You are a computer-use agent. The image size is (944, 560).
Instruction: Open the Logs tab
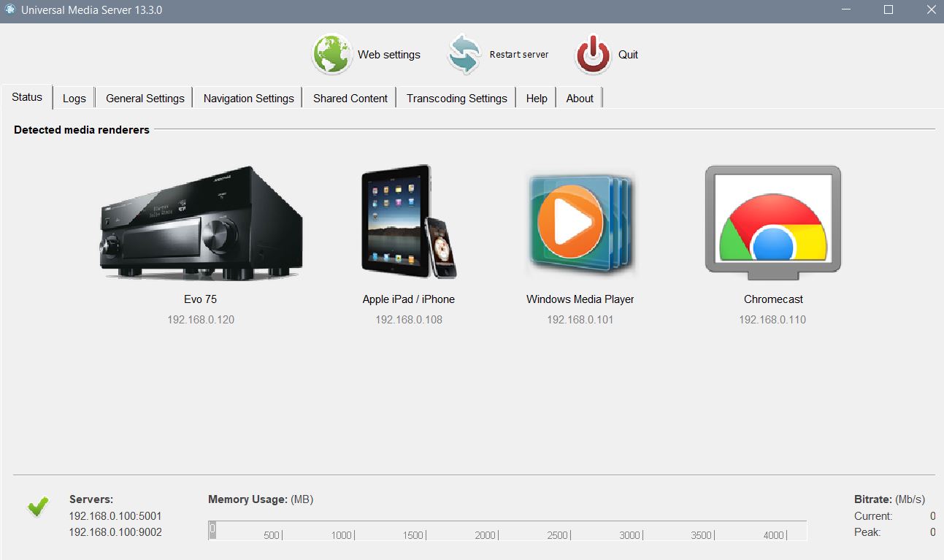[74, 98]
